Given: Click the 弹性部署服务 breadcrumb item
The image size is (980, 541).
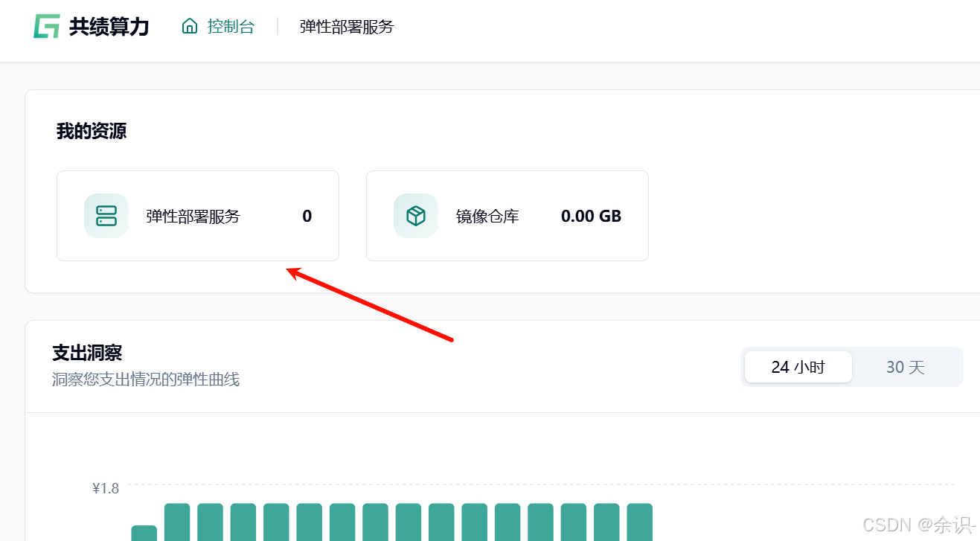Looking at the screenshot, I should coord(345,26).
